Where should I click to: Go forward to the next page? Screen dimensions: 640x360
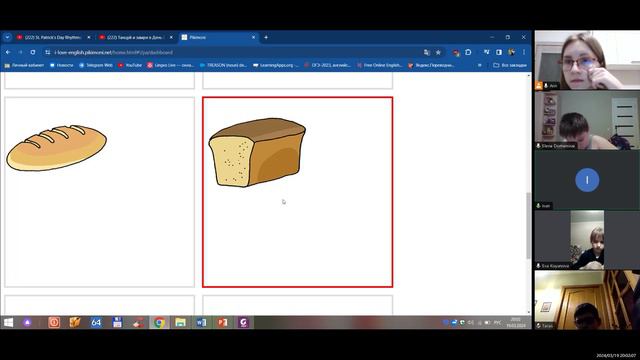tap(20, 52)
